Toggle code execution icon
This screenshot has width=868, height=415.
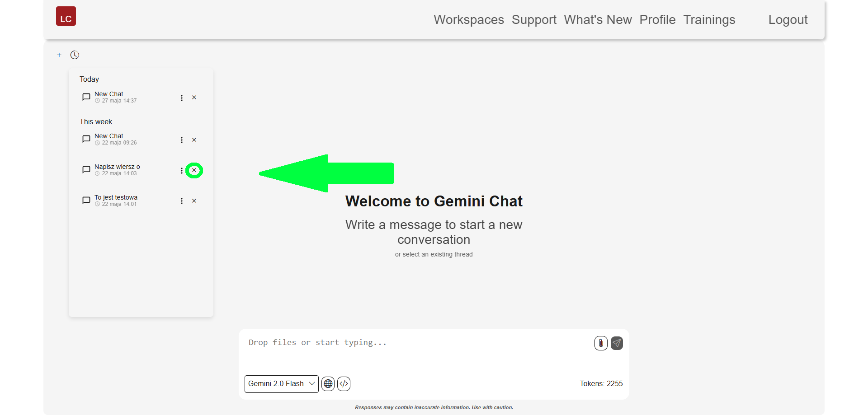point(344,384)
